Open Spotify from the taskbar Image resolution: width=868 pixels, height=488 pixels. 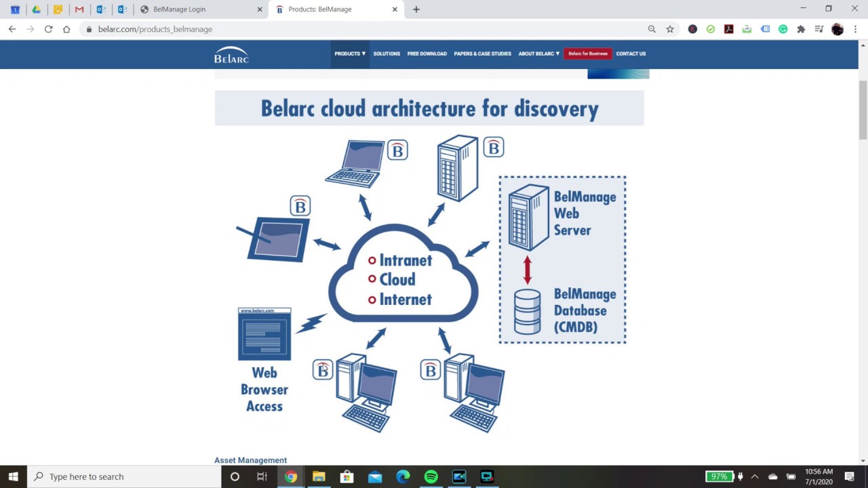tap(431, 476)
